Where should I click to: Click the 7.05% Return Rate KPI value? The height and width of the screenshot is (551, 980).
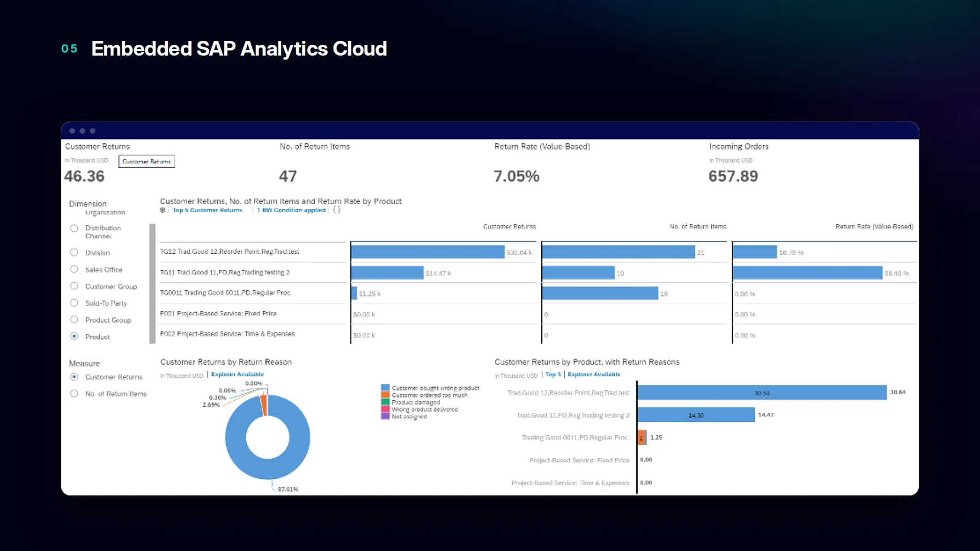tap(516, 176)
